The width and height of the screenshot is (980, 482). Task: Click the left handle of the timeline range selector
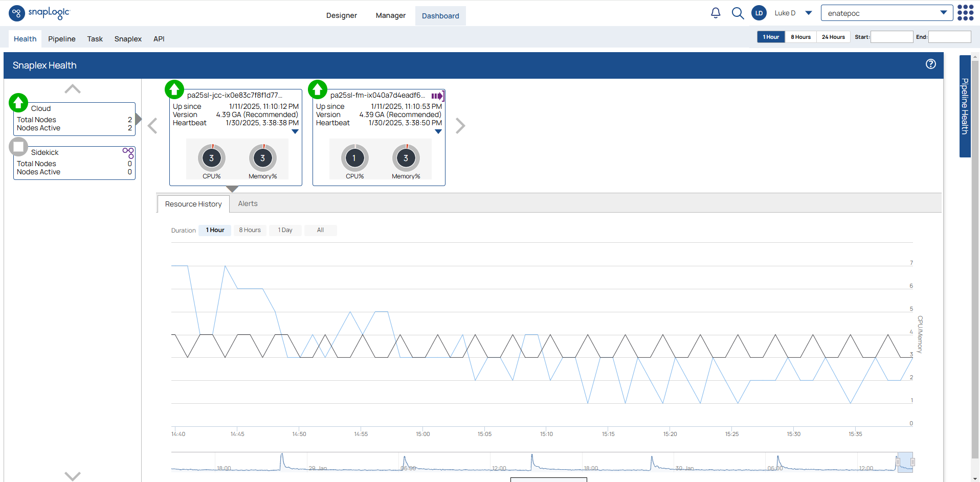coord(898,462)
